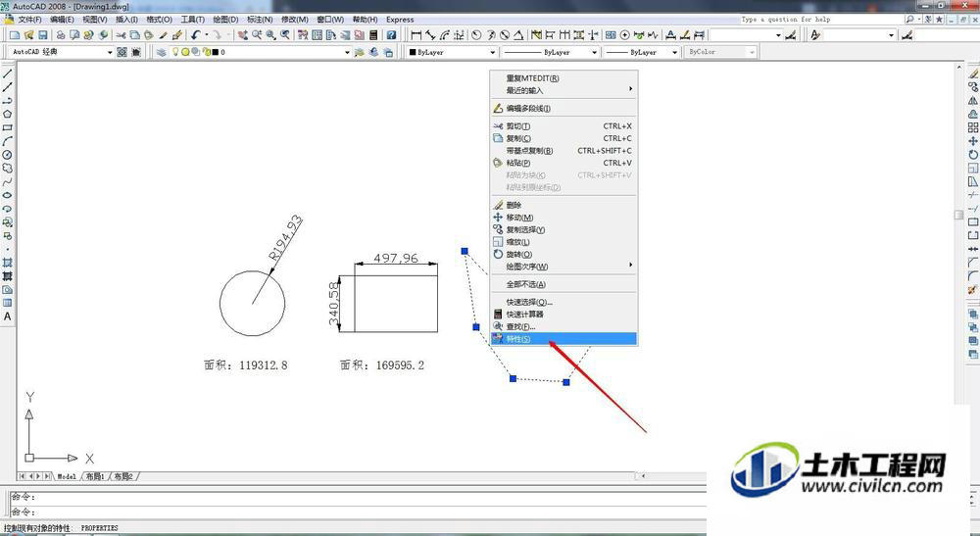Screen dimensions: 980x536
Task: Click the Plot (print) icon
Action: [61, 35]
